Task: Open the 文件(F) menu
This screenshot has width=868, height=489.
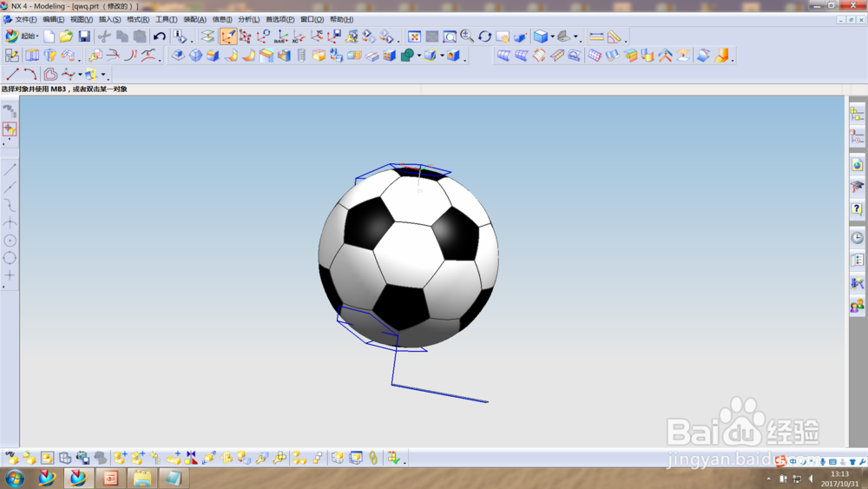Action: click(x=25, y=19)
